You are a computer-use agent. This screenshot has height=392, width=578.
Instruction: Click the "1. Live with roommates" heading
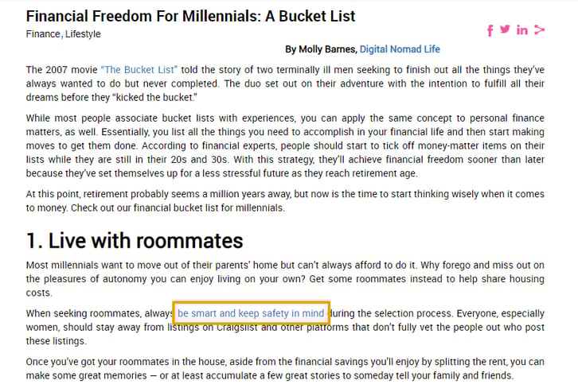[135, 241]
